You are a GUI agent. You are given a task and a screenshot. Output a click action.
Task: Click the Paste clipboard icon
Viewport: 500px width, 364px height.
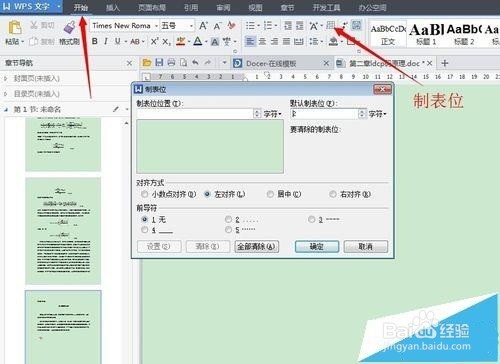click(x=15, y=27)
